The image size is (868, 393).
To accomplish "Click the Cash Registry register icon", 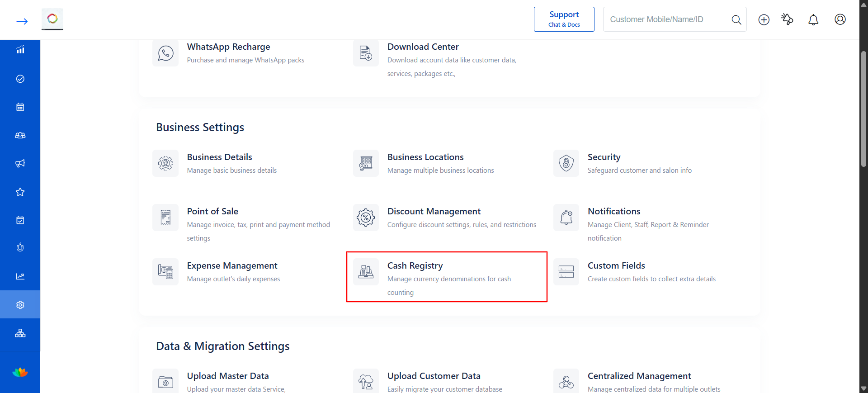I will tap(366, 272).
